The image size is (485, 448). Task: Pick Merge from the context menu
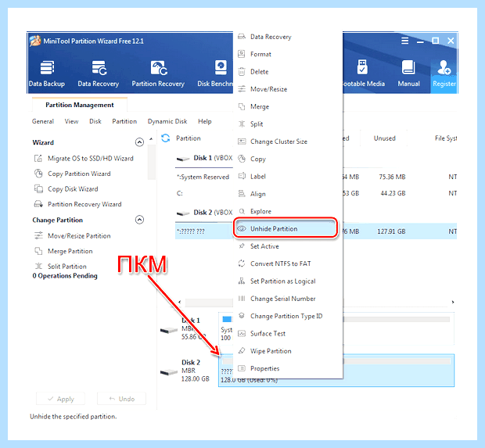288,106
